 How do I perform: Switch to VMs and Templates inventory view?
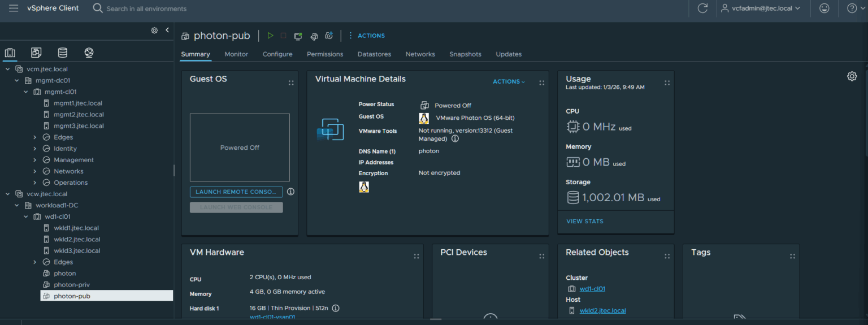click(36, 53)
